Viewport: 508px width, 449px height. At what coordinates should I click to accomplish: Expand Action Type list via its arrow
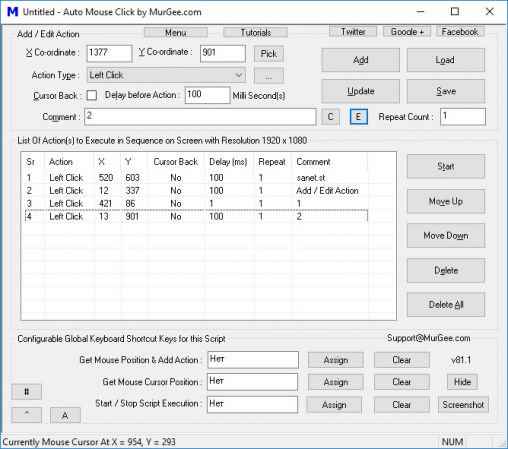tap(238, 75)
